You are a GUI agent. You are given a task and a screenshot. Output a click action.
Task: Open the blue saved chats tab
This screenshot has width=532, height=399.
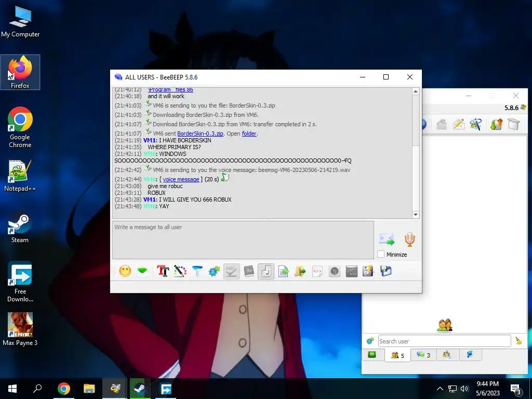pos(470,354)
